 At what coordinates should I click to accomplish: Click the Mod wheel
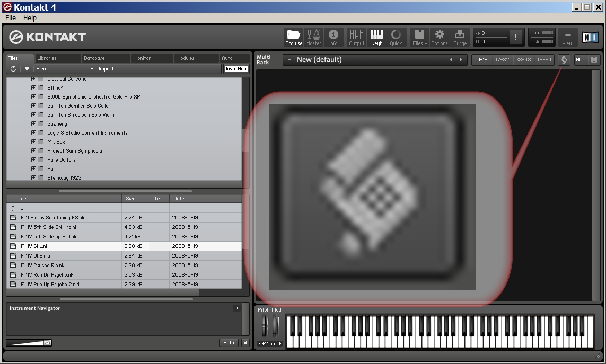[275, 326]
